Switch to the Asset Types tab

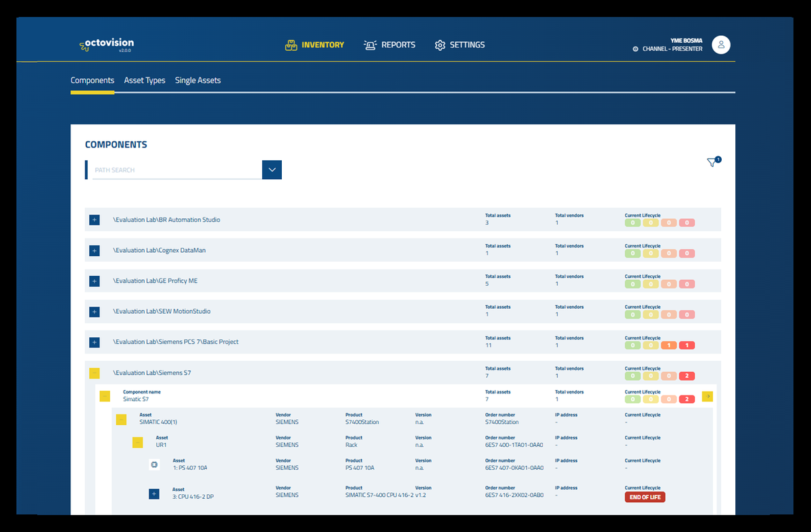tap(145, 80)
